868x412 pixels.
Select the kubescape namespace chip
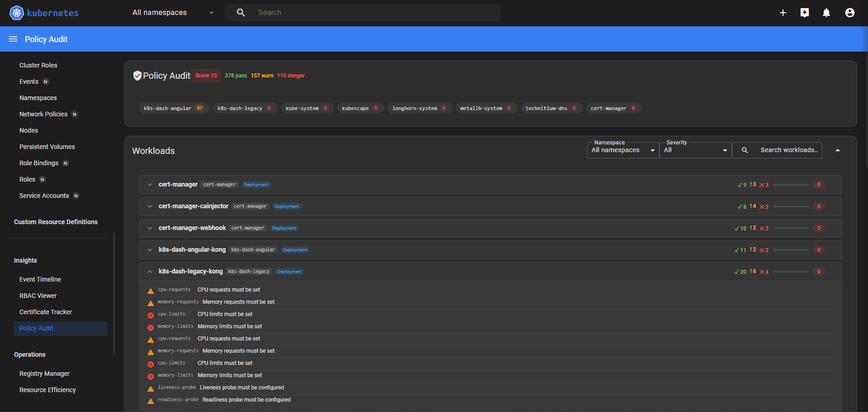pyautogui.click(x=360, y=108)
